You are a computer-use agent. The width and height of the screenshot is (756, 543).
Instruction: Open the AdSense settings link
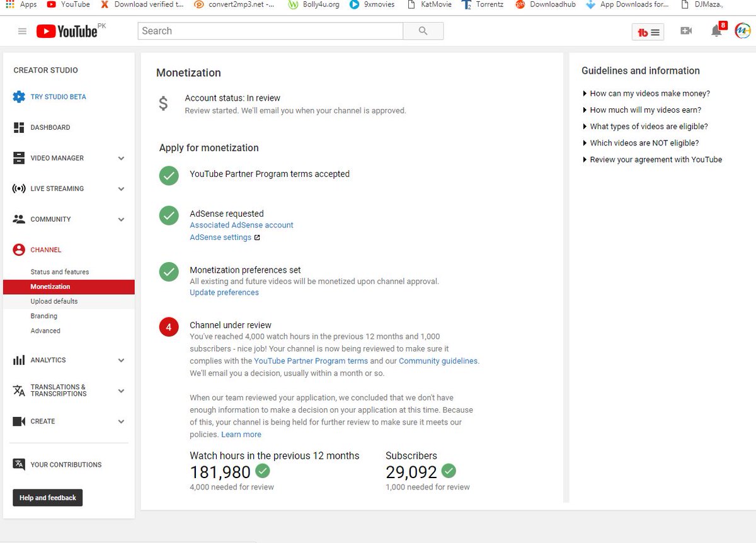(x=220, y=237)
